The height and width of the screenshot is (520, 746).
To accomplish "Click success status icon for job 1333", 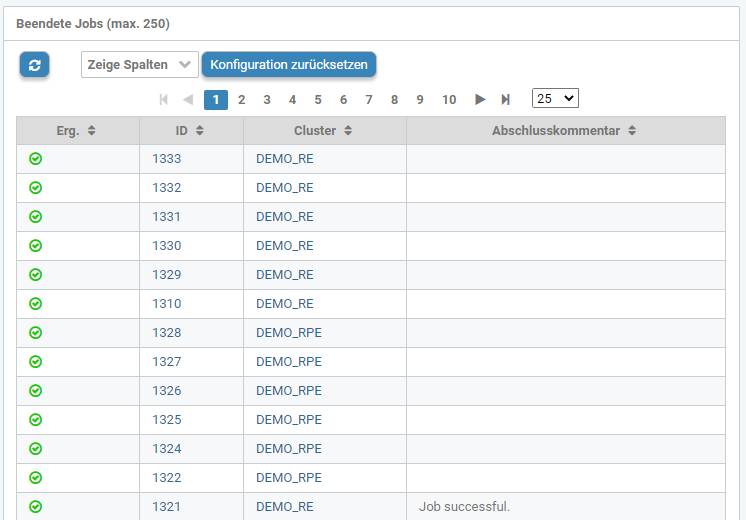I will coord(36,159).
